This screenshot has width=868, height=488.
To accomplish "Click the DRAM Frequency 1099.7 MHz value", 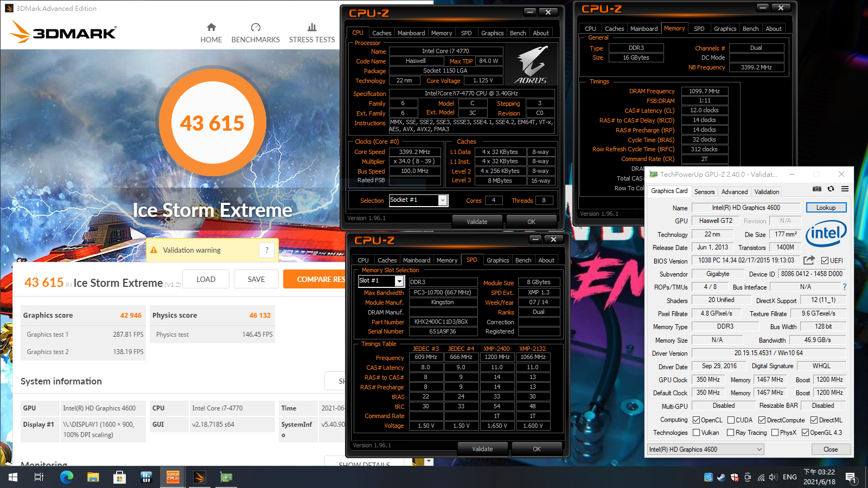I will (704, 91).
